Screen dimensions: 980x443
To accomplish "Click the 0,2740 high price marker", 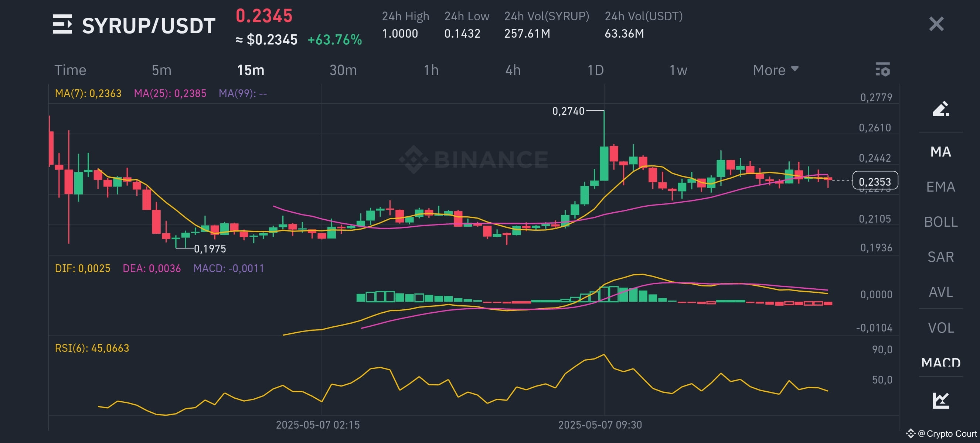I will pyautogui.click(x=568, y=111).
